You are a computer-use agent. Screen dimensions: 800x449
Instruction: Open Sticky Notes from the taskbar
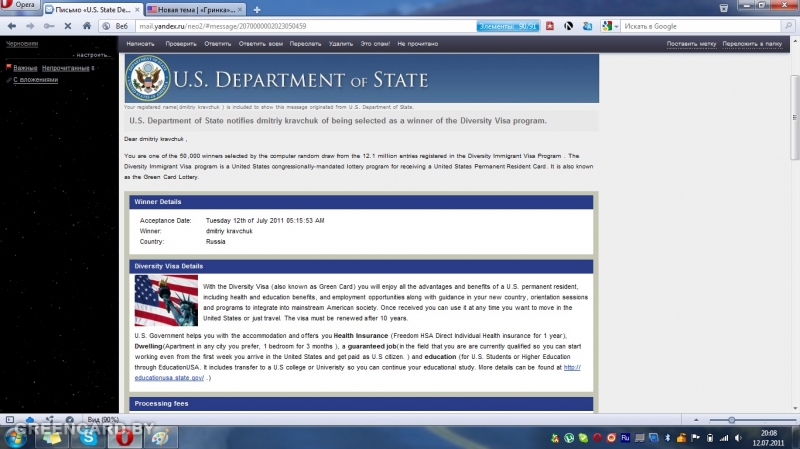click(x=52, y=437)
